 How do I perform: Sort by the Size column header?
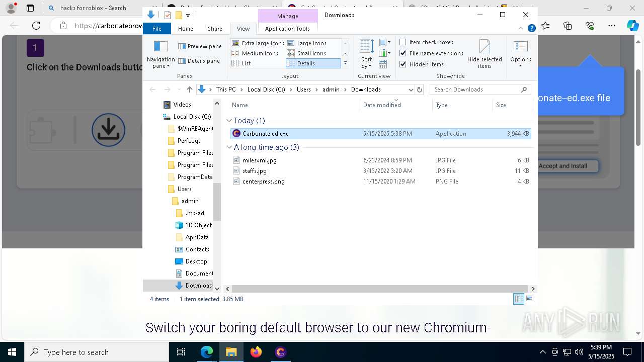[x=512, y=105]
